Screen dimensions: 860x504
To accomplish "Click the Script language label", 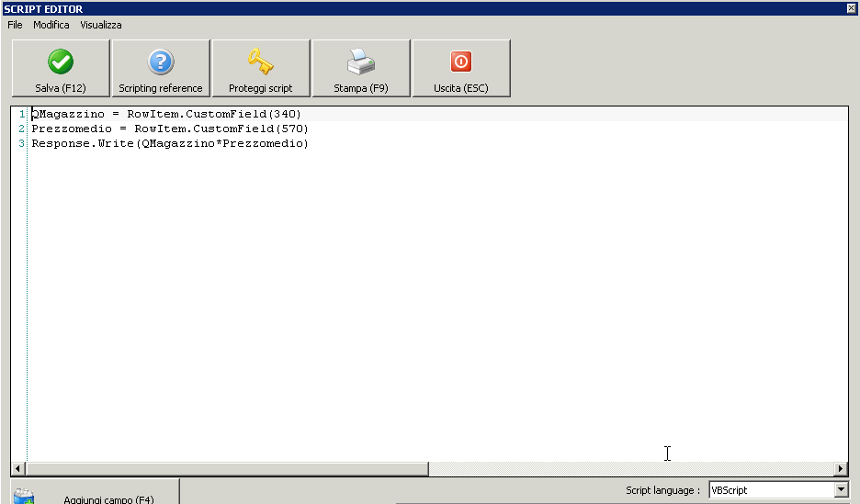I will pyautogui.click(x=662, y=490).
